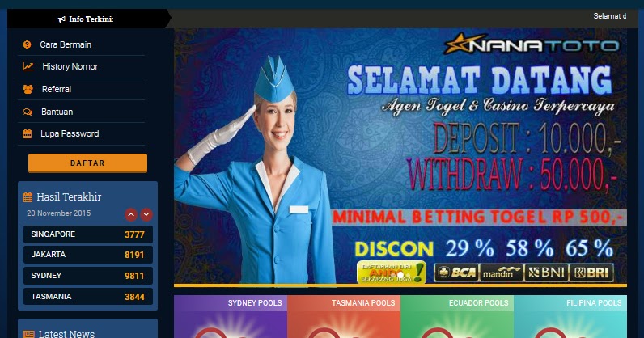This screenshot has height=338, width=644.
Task: Click the question mark icon beside Cara Bermain
Action: tap(27, 44)
